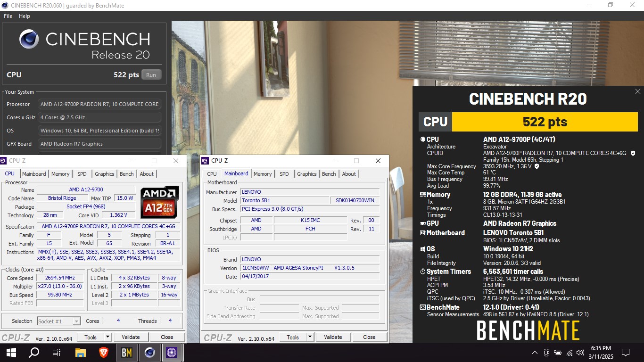The height and width of the screenshot is (362, 644).
Task: Click Tools button in Mainboard CPU-Z window
Action: pyautogui.click(x=293, y=337)
